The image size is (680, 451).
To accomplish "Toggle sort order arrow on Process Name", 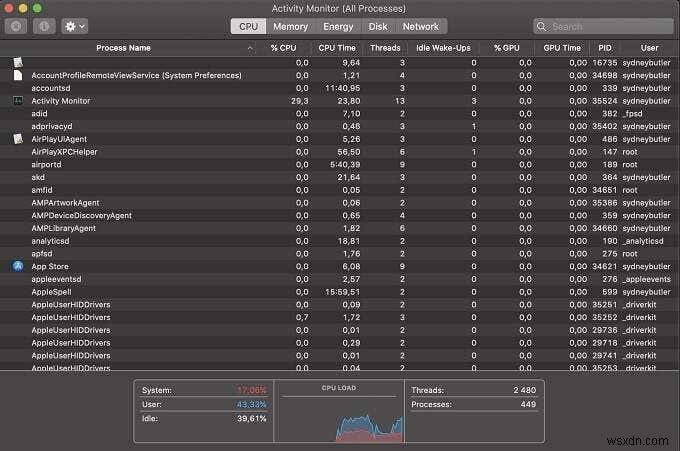I will (250, 48).
